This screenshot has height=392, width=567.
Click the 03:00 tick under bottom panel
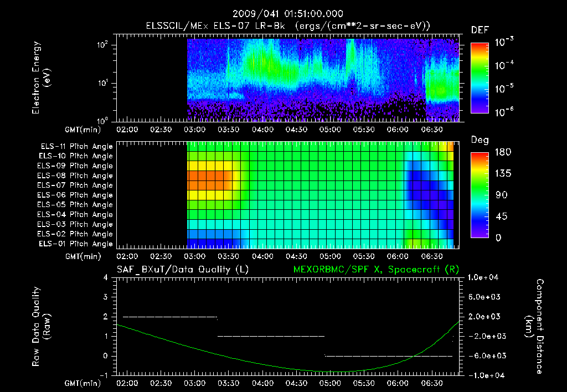tap(195, 383)
